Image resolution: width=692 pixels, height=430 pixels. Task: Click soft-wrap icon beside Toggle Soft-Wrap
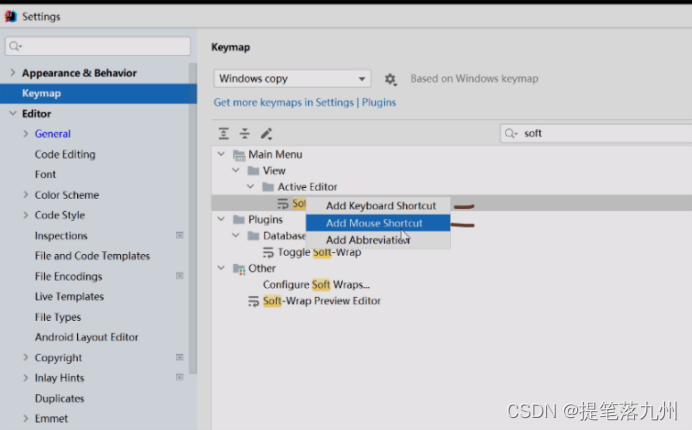pyautogui.click(x=268, y=252)
